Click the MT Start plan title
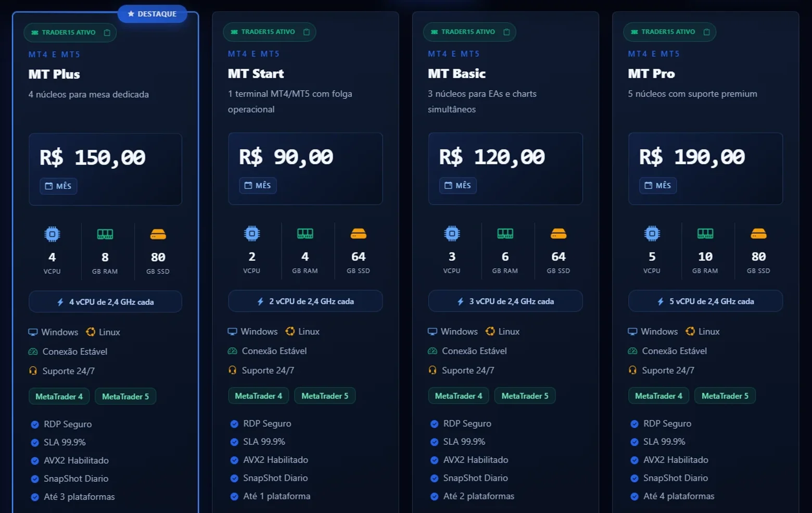 point(256,74)
